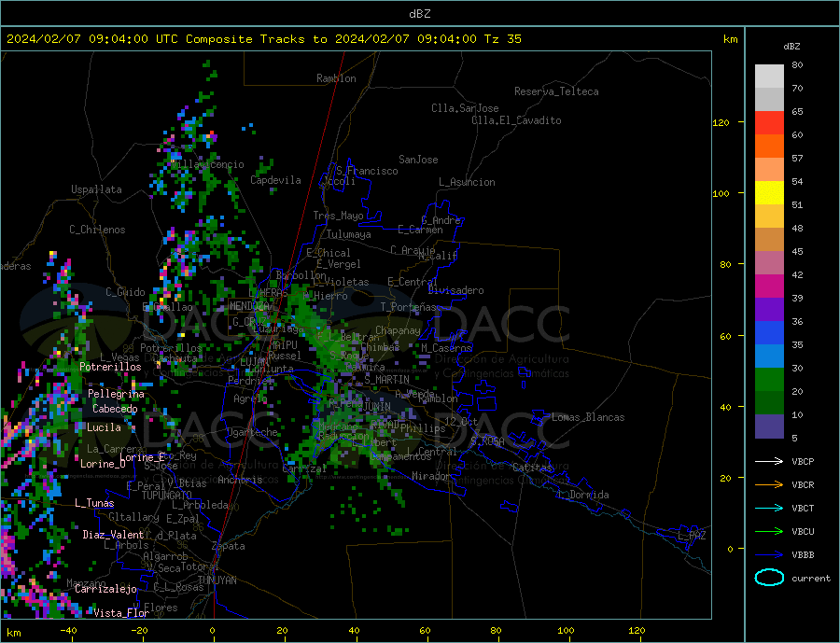
Task: Click the Chapanay place label
Action: (398, 330)
